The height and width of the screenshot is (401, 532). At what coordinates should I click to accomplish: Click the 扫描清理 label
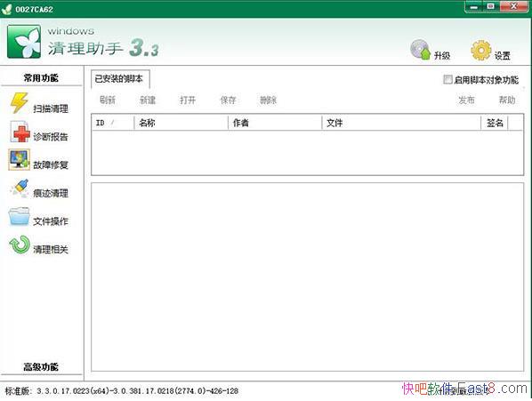51,108
